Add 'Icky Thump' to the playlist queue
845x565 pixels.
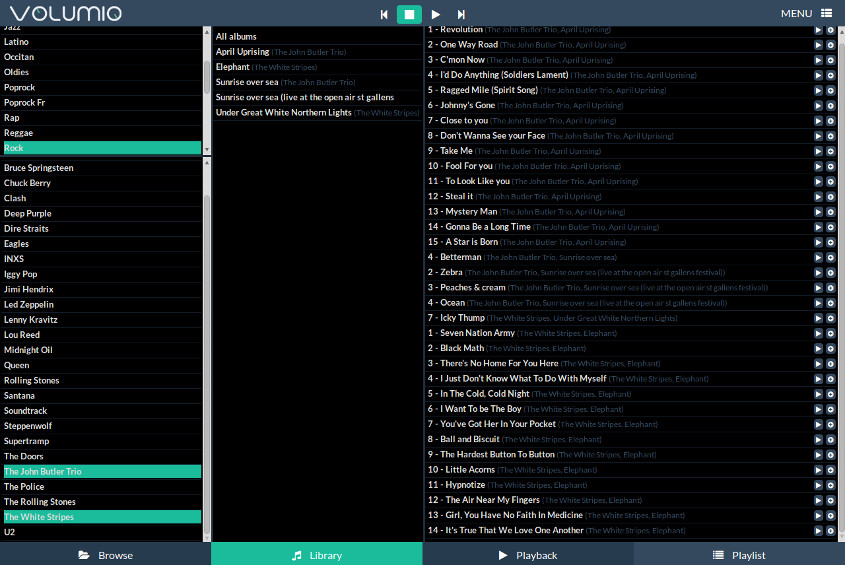pos(830,318)
